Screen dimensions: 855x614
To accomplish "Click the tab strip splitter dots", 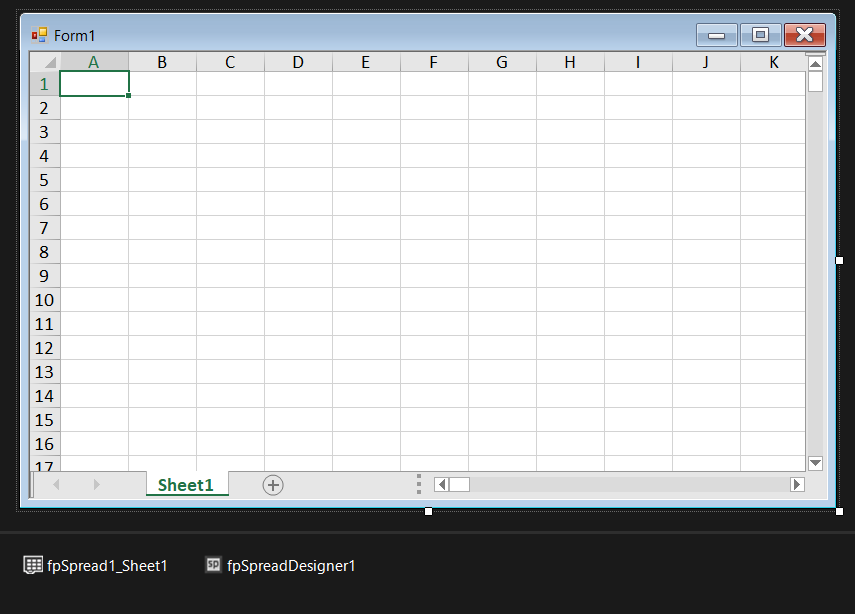I will (419, 484).
